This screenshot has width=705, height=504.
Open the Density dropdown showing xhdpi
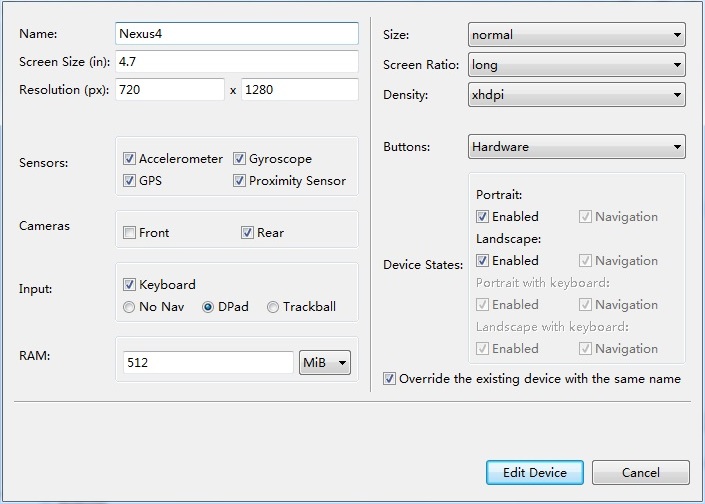(x=576, y=94)
